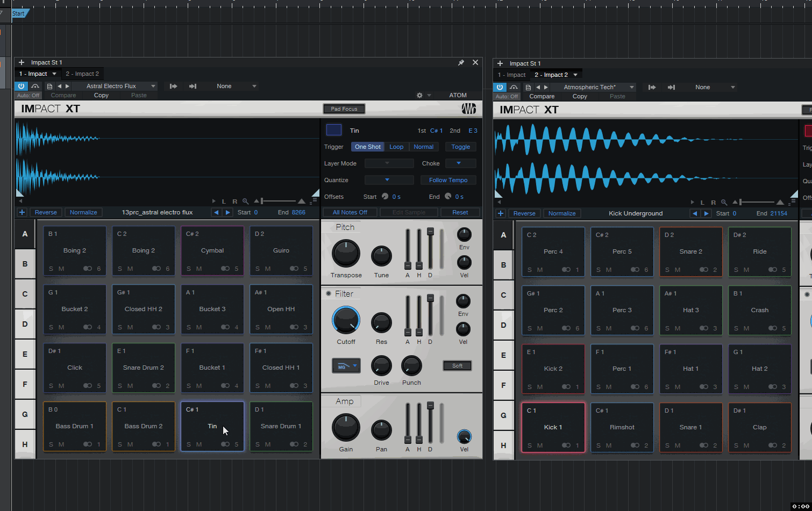The height and width of the screenshot is (511, 812).
Task: Select pad bank C in right Impact
Action: coord(503,295)
